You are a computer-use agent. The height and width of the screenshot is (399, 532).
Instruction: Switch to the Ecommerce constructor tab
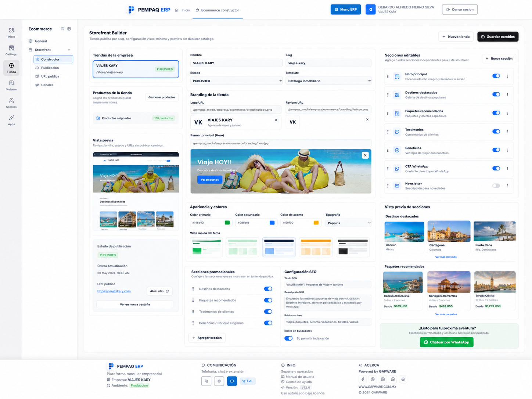(x=218, y=10)
